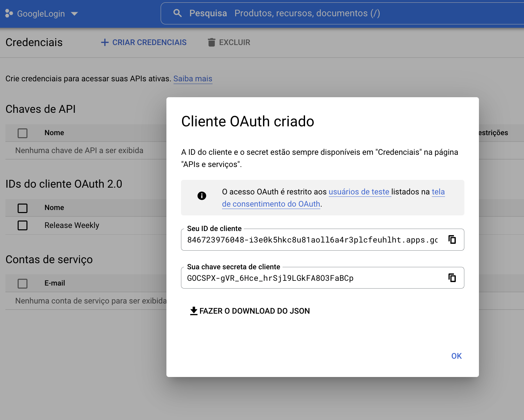This screenshot has width=524, height=420.
Task: Tick the header checkbox in OAuth client IDs
Action: 22,208
